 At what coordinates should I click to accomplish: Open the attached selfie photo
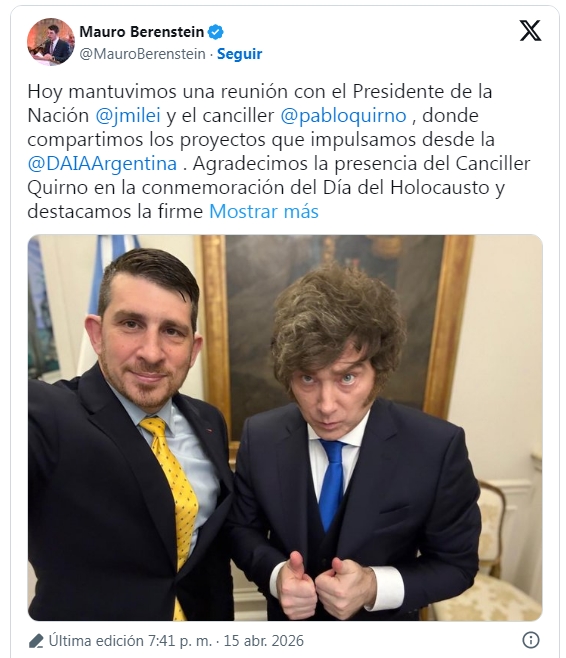point(285,428)
